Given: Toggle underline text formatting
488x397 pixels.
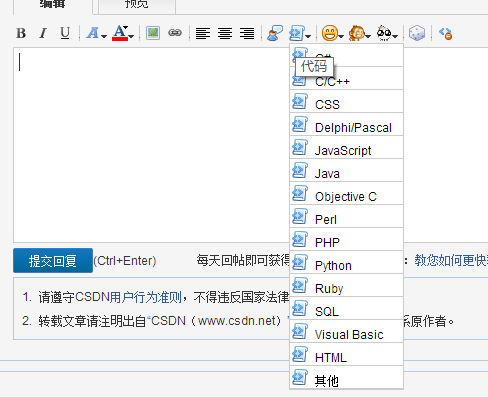Looking at the screenshot, I should tap(65, 33).
